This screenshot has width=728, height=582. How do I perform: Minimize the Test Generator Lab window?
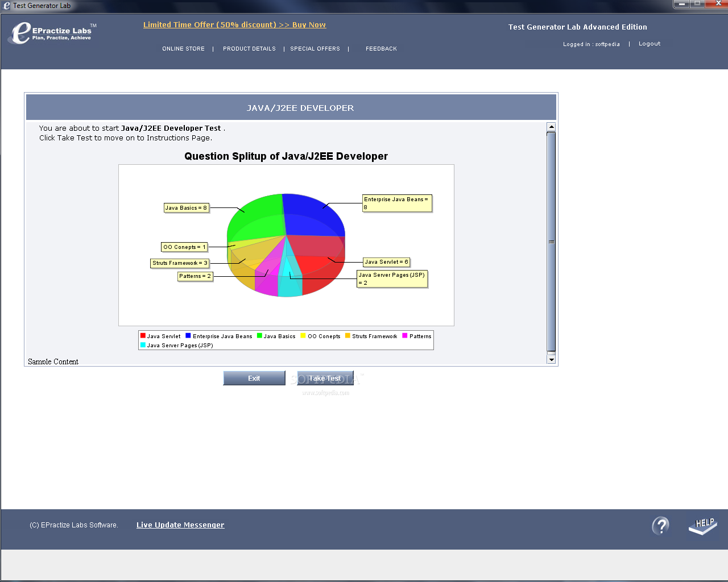click(681, 4)
